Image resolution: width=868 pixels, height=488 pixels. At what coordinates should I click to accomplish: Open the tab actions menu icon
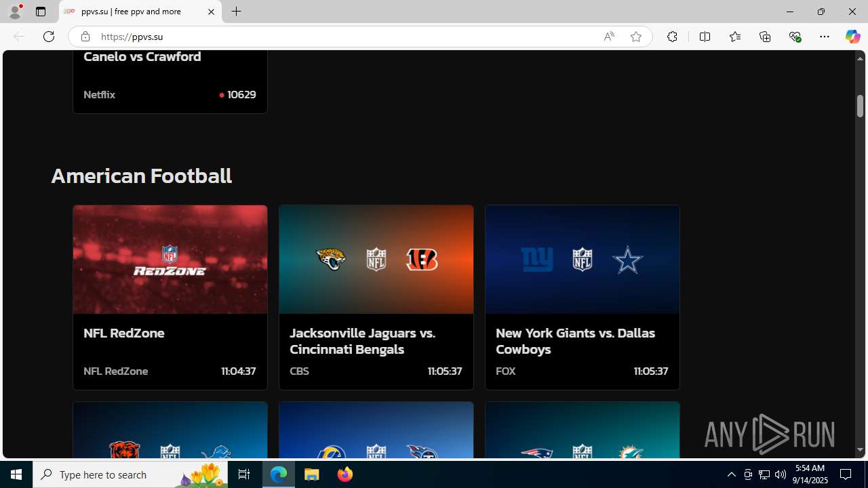pos(41,12)
